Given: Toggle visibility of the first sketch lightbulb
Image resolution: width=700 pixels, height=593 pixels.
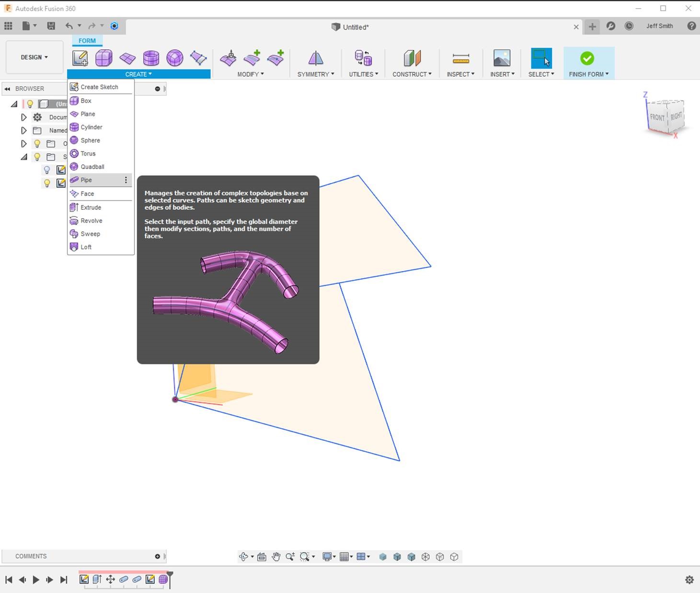Looking at the screenshot, I should [46, 170].
